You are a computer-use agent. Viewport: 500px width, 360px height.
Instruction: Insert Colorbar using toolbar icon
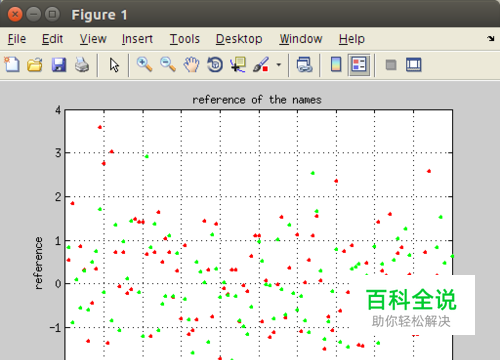click(336, 65)
